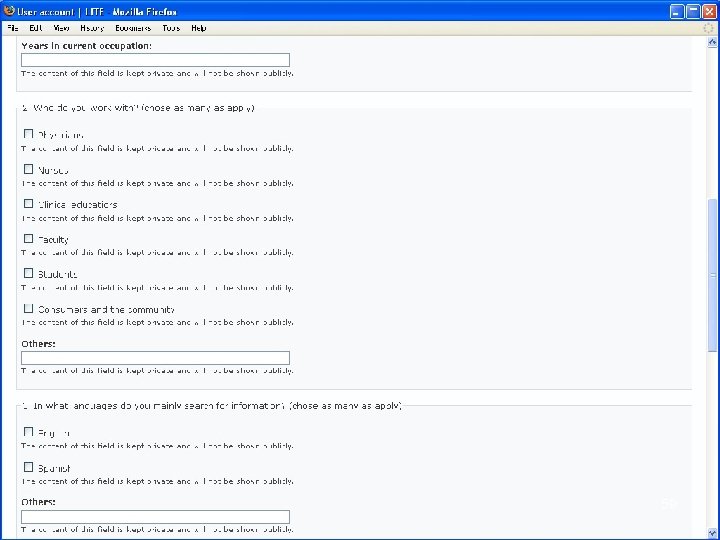The image size is (720, 540).
Task: Click the Firefox throbber activity icon
Action: tap(709, 28)
